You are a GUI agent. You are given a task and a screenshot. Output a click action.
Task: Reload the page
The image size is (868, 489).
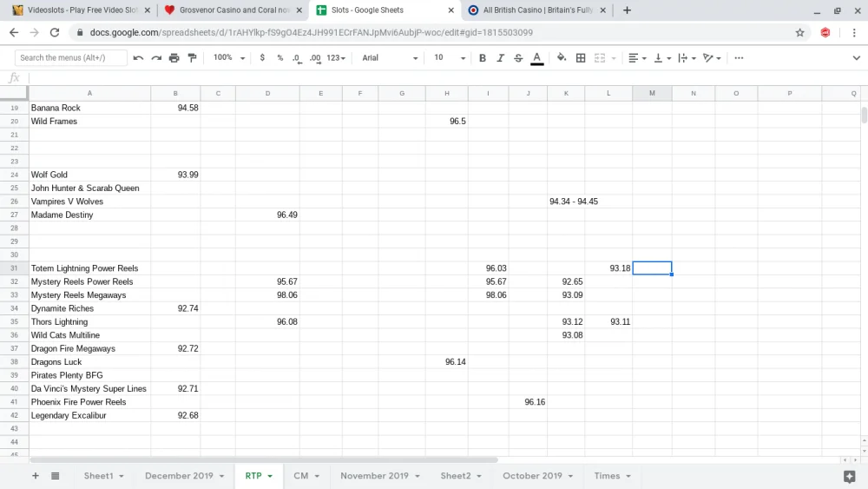coord(54,33)
